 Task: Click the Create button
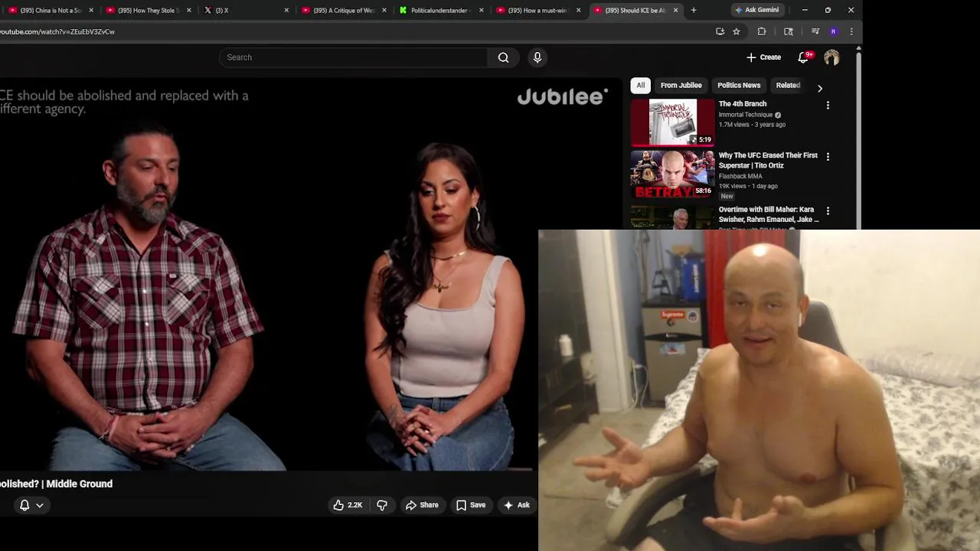pyautogui.click(x=763, y=57)
